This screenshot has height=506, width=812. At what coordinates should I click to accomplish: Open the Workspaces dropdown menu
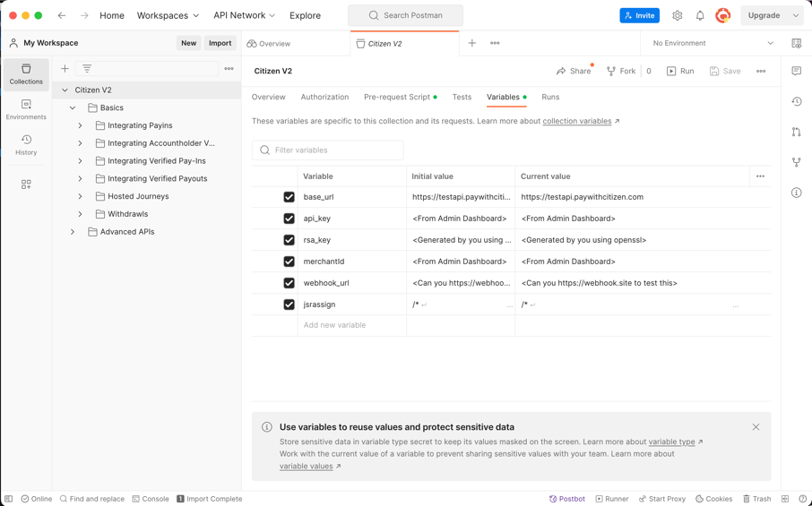coord(168,15)
